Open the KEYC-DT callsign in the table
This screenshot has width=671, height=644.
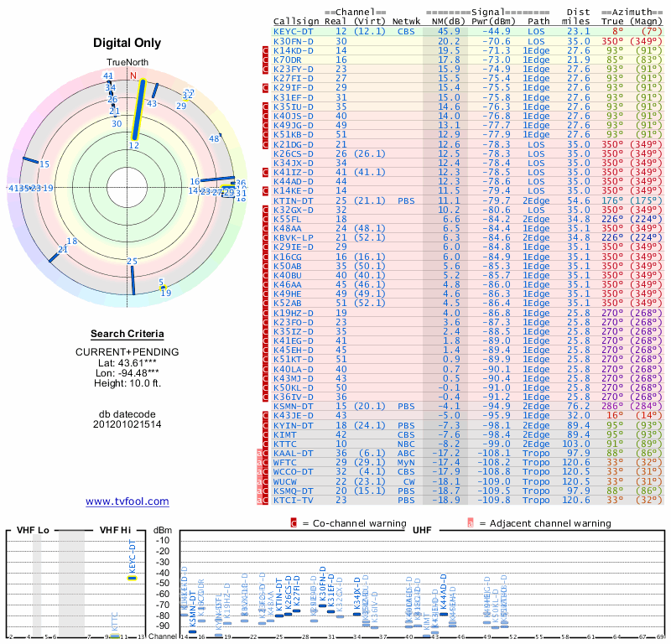pos(294,31)
